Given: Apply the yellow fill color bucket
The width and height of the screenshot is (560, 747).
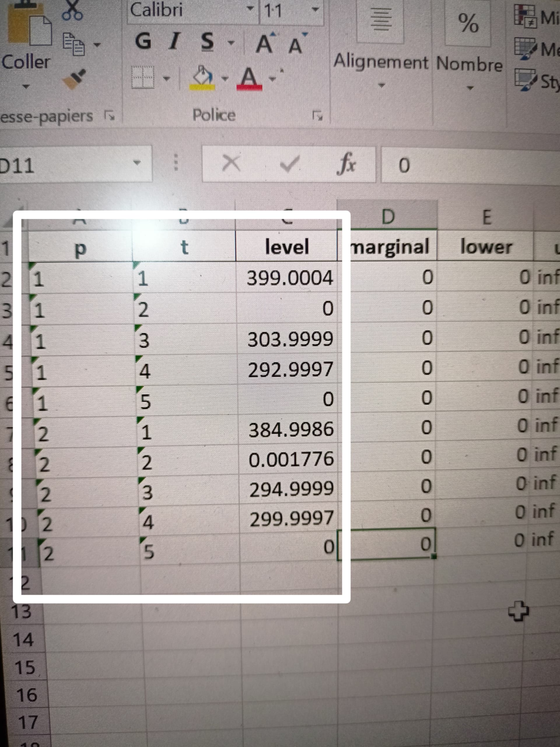Looking at the screenshot, I should 202,77.
